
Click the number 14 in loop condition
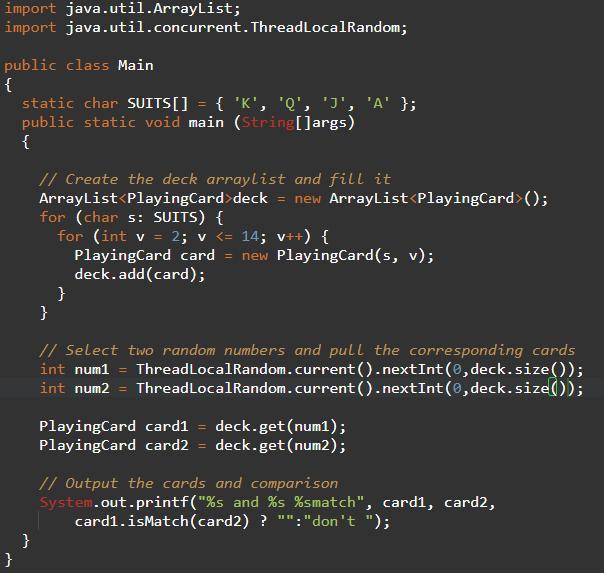[250, 236]
